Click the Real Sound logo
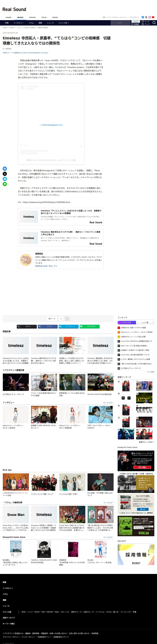The image size is (157, 644). [x=14, y=10]
